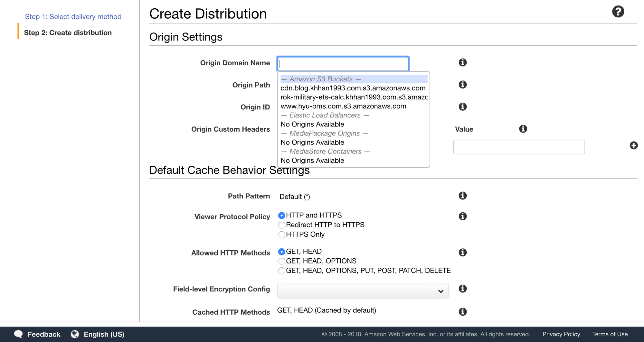The width and height of the screenshot is (644, 342).
Task: Open the Field-level Encryption Config dropdown
Action: [x=362, y=291]
